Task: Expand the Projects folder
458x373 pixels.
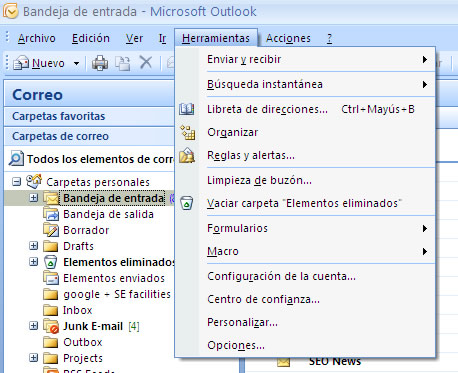Action: (33, 358)
